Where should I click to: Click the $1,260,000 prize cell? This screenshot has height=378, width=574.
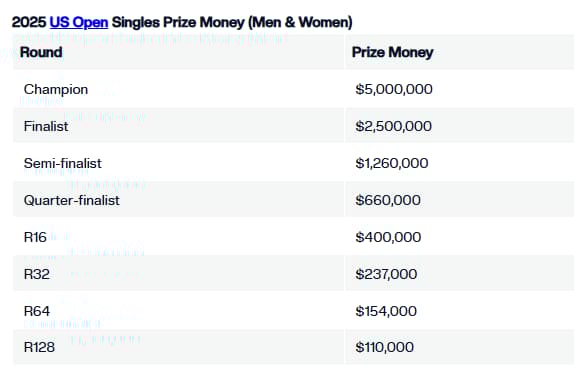392,163
